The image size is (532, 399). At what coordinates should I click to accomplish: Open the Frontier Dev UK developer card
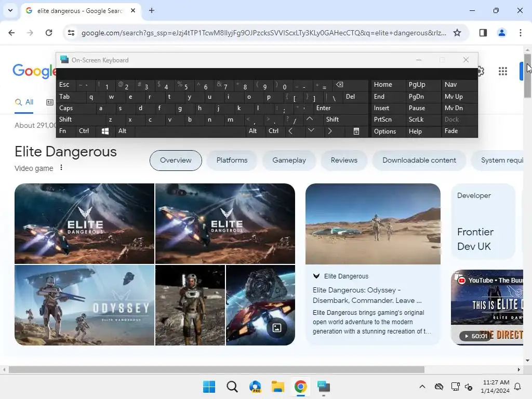(x=483, y=221)
